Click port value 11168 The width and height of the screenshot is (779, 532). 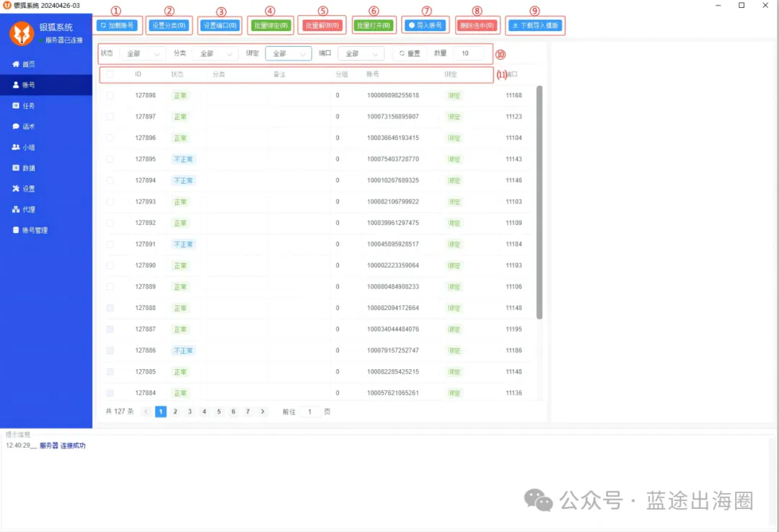[x=514, y=95]
